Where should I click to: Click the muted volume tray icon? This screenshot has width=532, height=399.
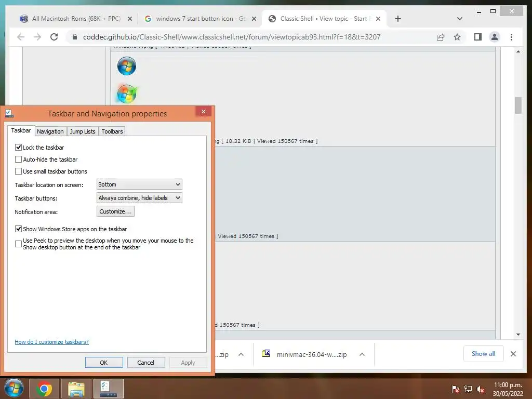point(480,389)
